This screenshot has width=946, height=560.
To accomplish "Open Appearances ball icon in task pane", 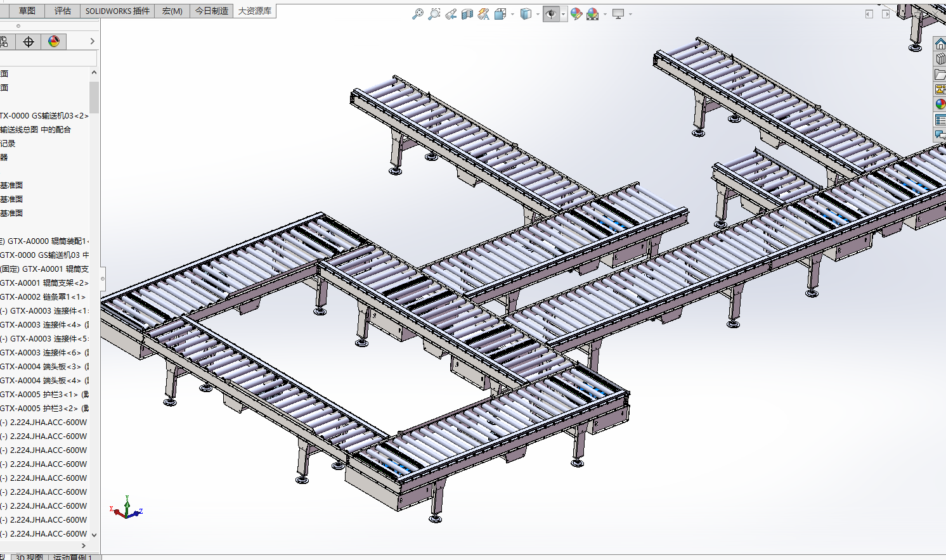I will click(x=940, y=105).
